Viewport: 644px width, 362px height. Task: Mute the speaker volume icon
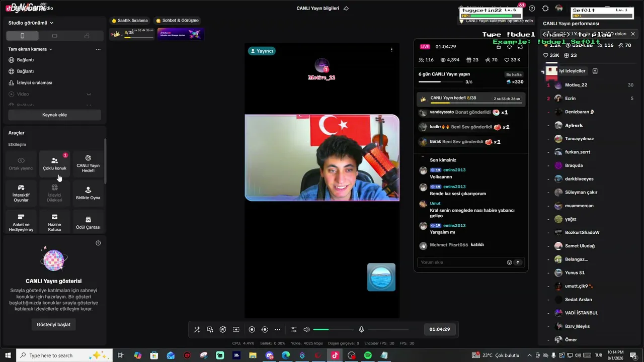point(307,329)
